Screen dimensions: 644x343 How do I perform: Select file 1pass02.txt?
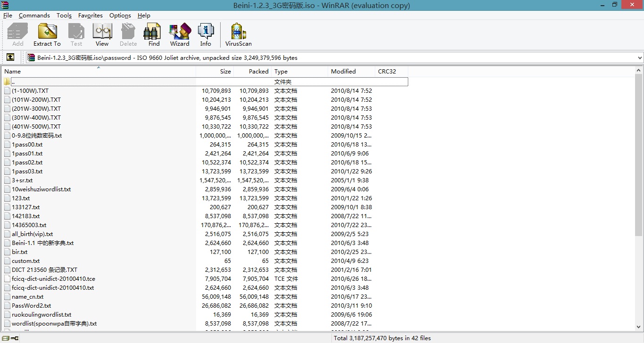coord(27,163)
